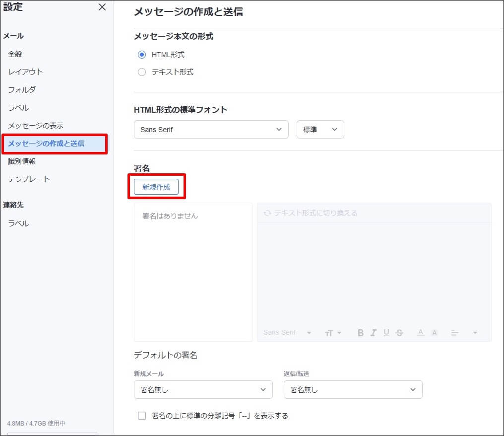Open the 標準 font size dropdown
The width and height of the screenshot is (504, 436).
(320, 130)
